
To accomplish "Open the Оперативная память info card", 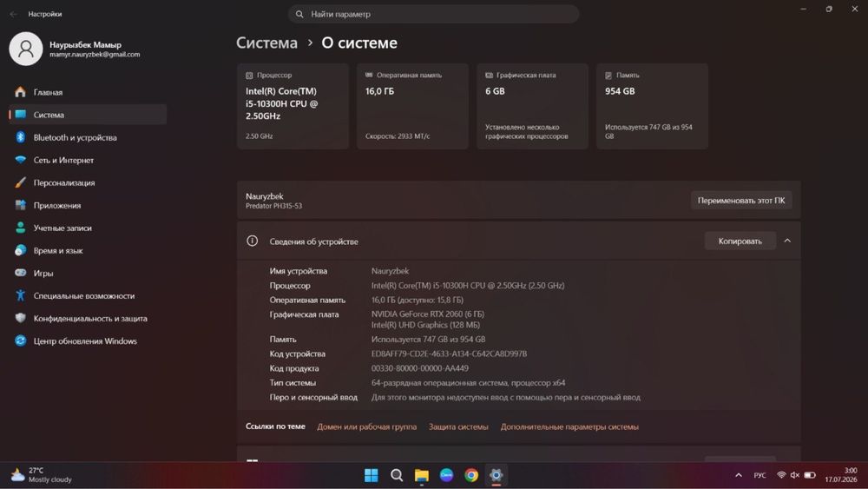I will pos(412,106).
